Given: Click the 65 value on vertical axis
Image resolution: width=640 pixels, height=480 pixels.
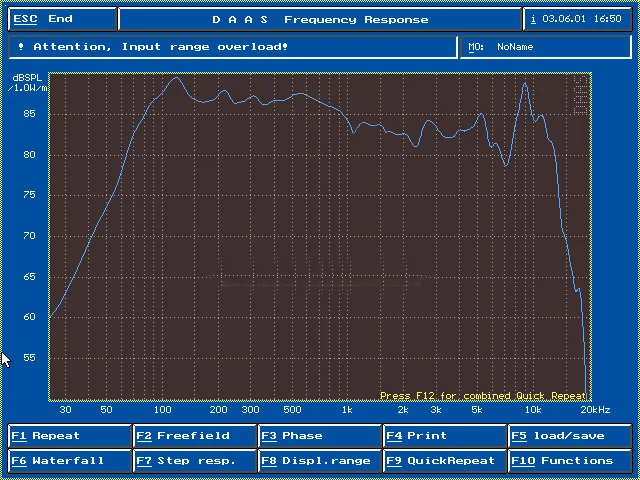Looking at the screenshot, I should [29, 276].
